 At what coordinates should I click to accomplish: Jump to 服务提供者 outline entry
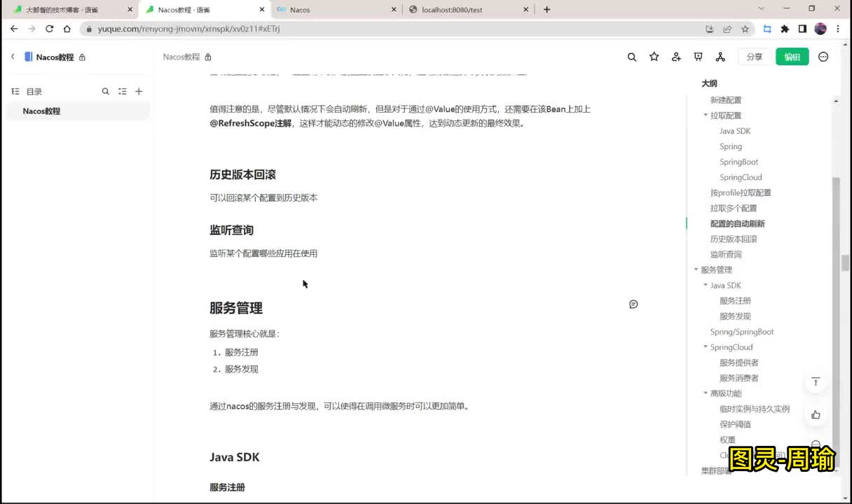pos(739,363)
